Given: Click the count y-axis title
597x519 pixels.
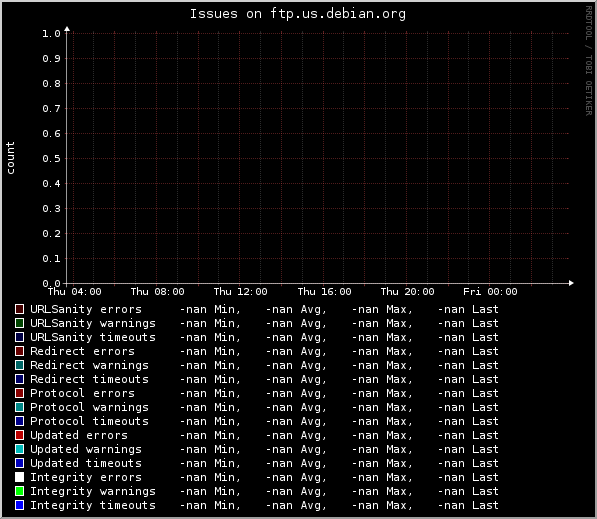Looking at the screenshot, I should pyautogui.click(x=10, y=158).
